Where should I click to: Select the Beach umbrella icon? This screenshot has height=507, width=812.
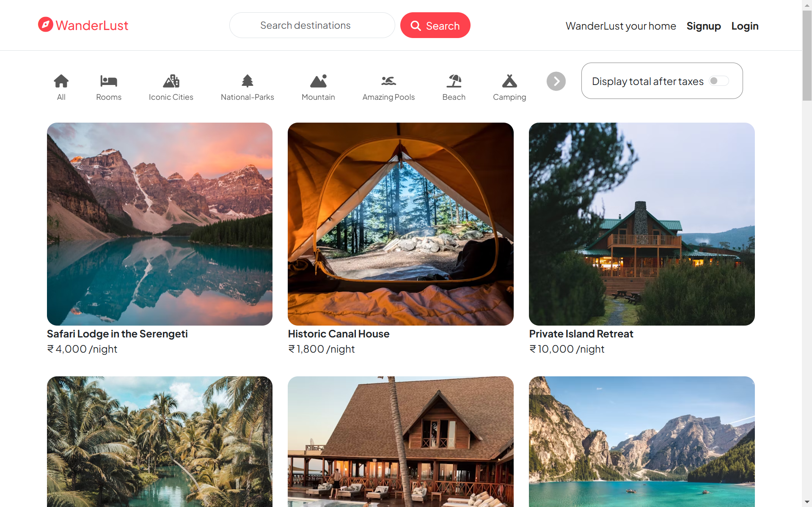[454, 81]
